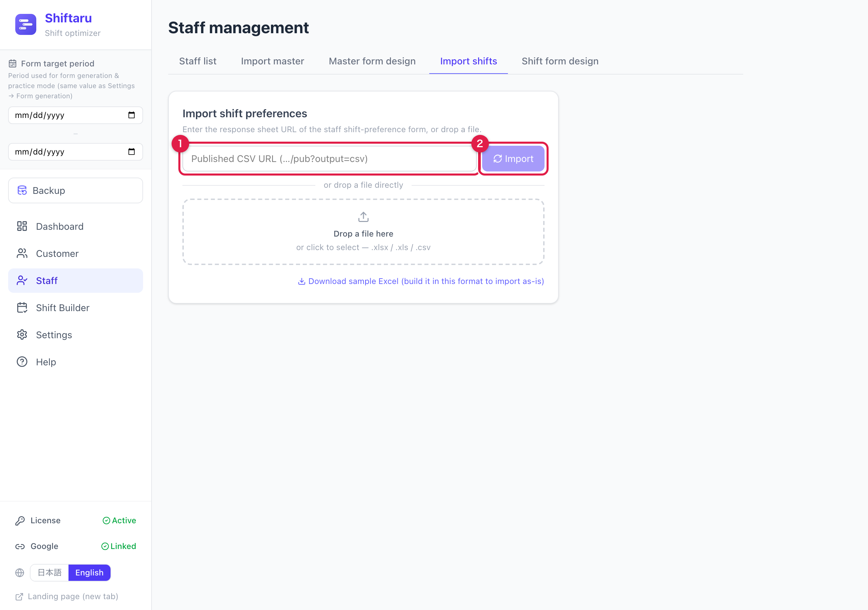This screenshot has height=610, width=868.
Task: Open the Import master tab
Action: click(x=273, y=61)
